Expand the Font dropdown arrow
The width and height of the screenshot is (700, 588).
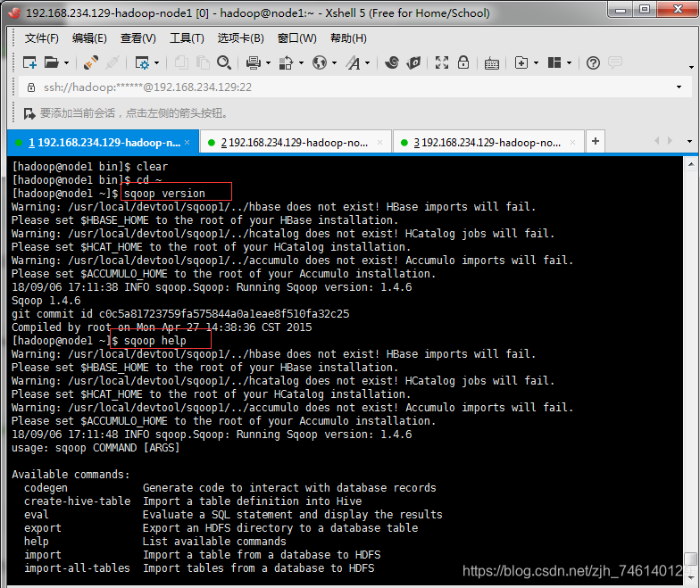[x=368, y=62]
